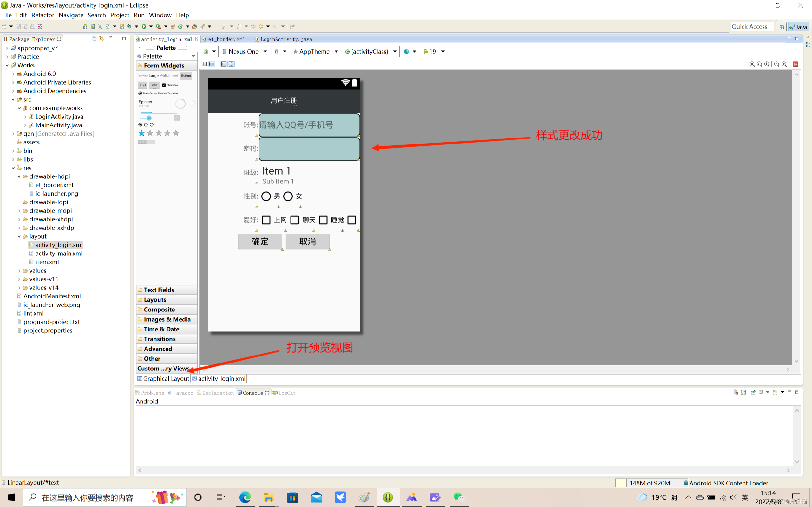Click the 账号 input field in the preview
Screen dimensions: 812x507
click(309, 125)
